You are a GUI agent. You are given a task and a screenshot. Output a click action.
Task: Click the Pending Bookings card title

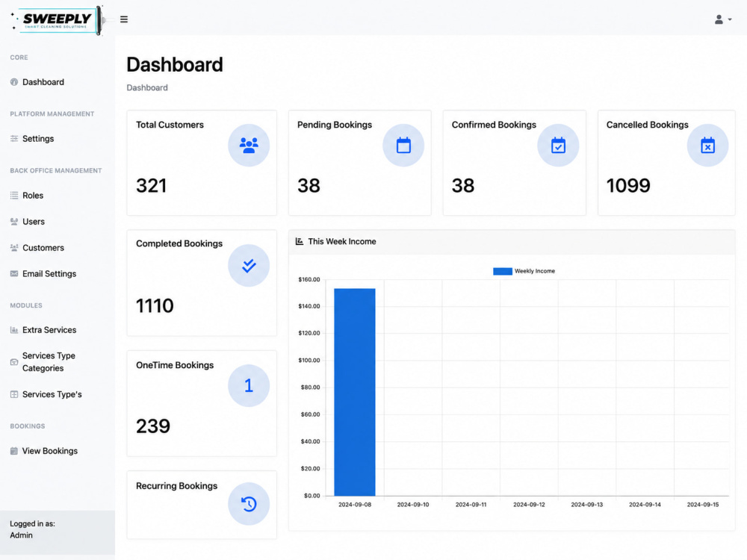(335, 125)
